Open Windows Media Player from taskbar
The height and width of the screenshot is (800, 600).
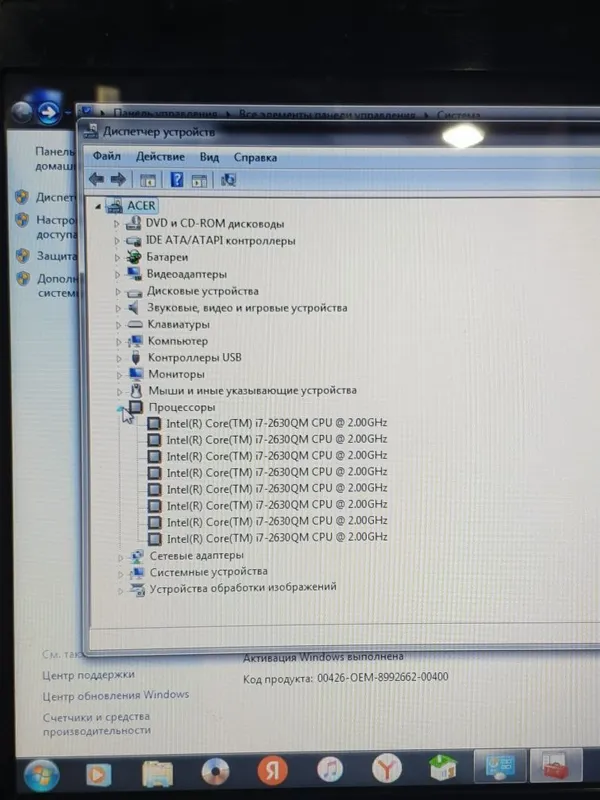98,774
